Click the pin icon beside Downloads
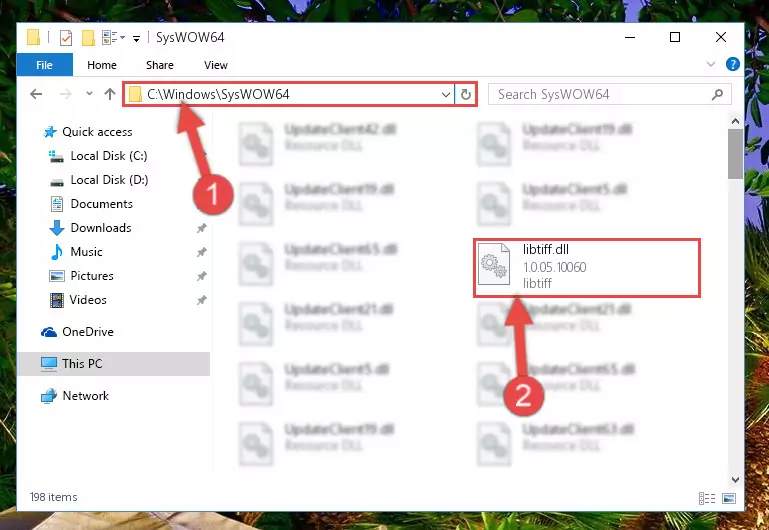Screen dimensions: 769x530 click(x=202, y=228)
